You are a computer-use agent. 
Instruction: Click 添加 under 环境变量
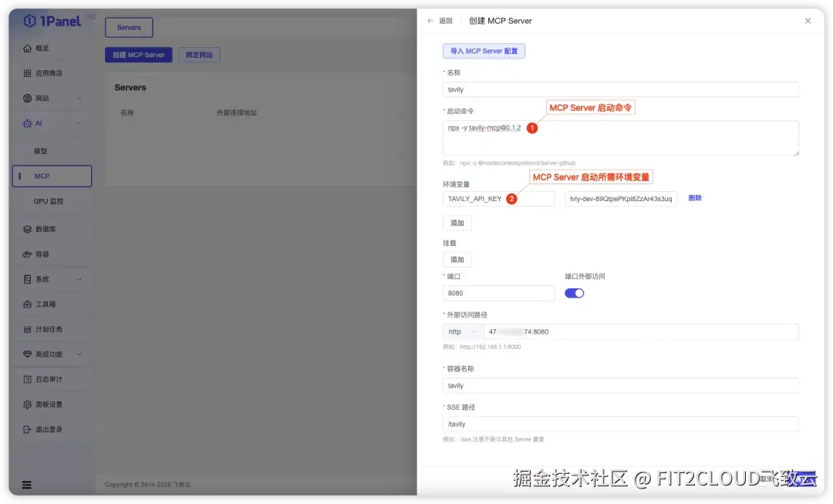457,223
